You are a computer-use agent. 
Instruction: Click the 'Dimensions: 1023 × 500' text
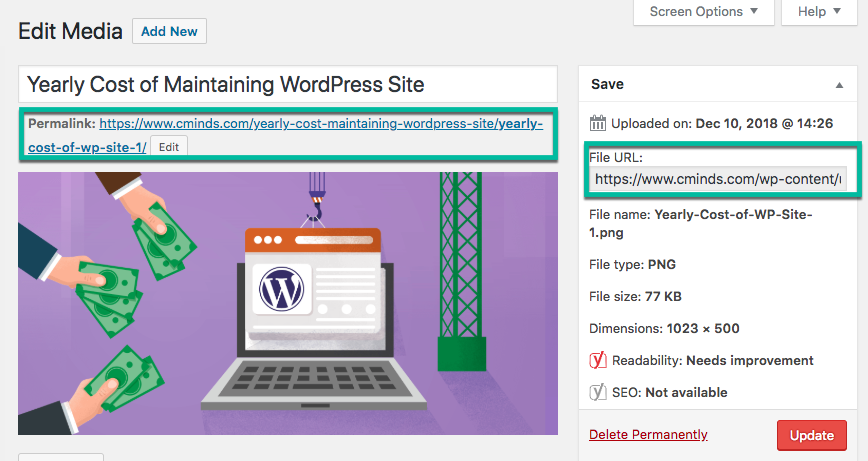(x=664, y=329)
